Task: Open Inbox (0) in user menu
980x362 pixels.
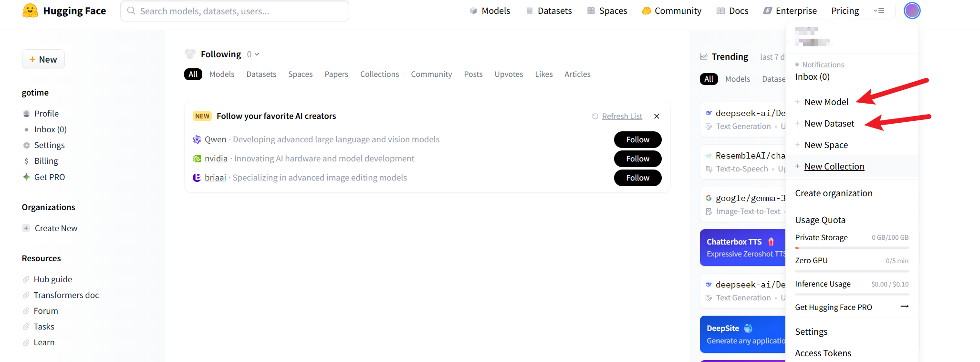Action: click(812, 76)
